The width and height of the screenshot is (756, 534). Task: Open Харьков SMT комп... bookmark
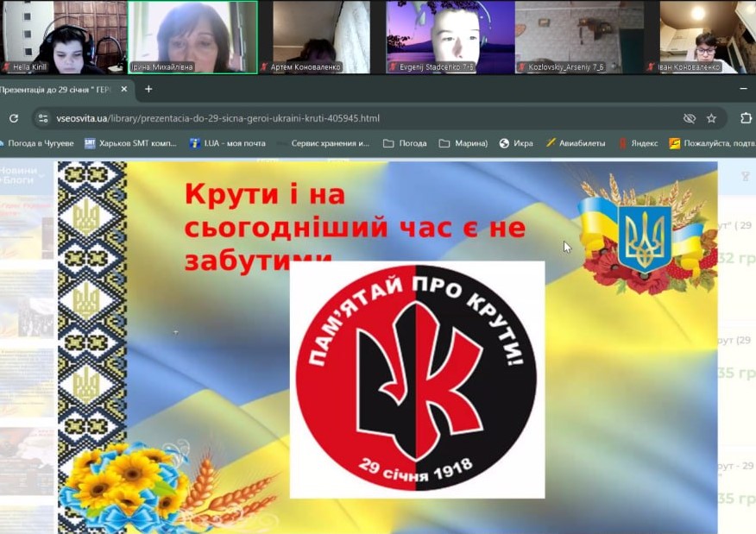(130, 143)
